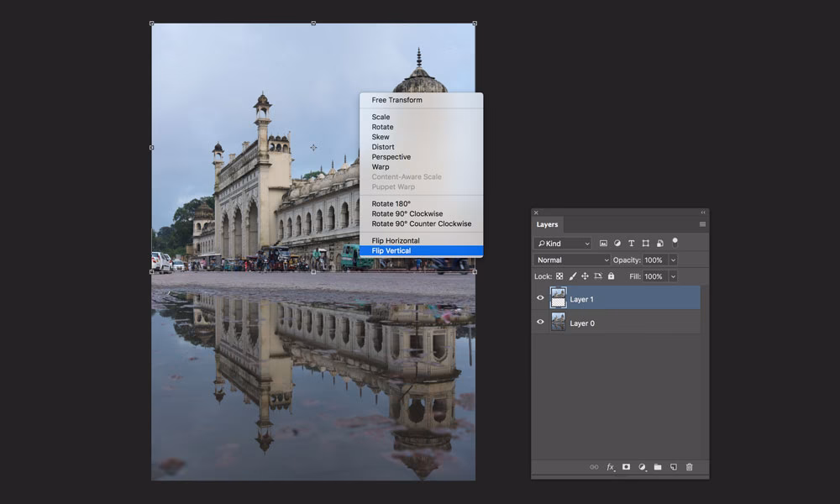Open the layer filter Kind dropdown
The height and width of the screenshot is (504, 840).
coord(563,243)
